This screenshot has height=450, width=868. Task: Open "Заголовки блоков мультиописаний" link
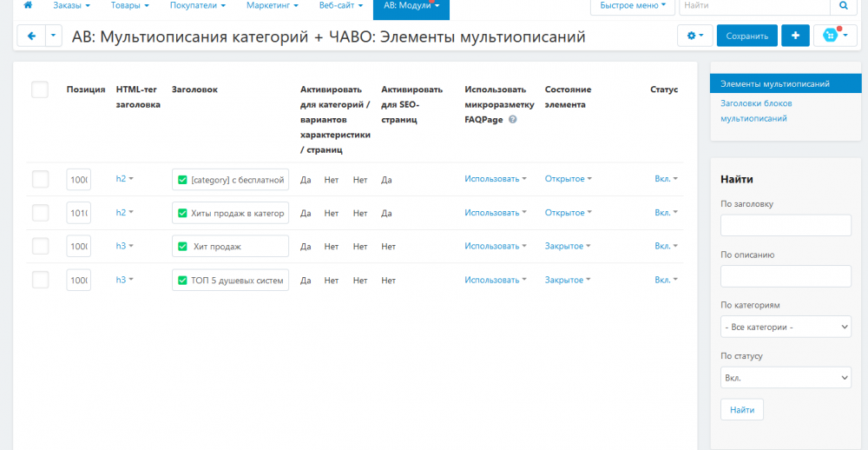click(755, 110)
